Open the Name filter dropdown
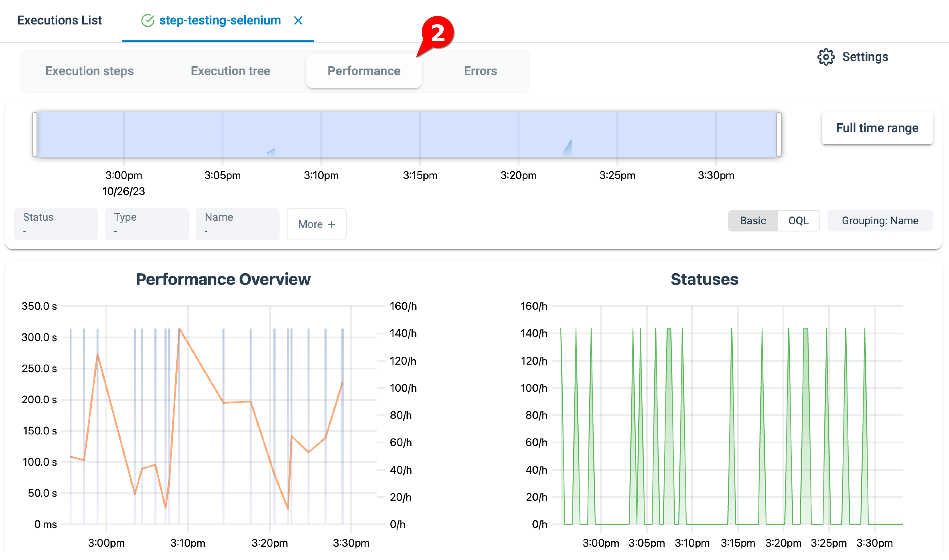This screenshot has height=560, width=949. 237,224
